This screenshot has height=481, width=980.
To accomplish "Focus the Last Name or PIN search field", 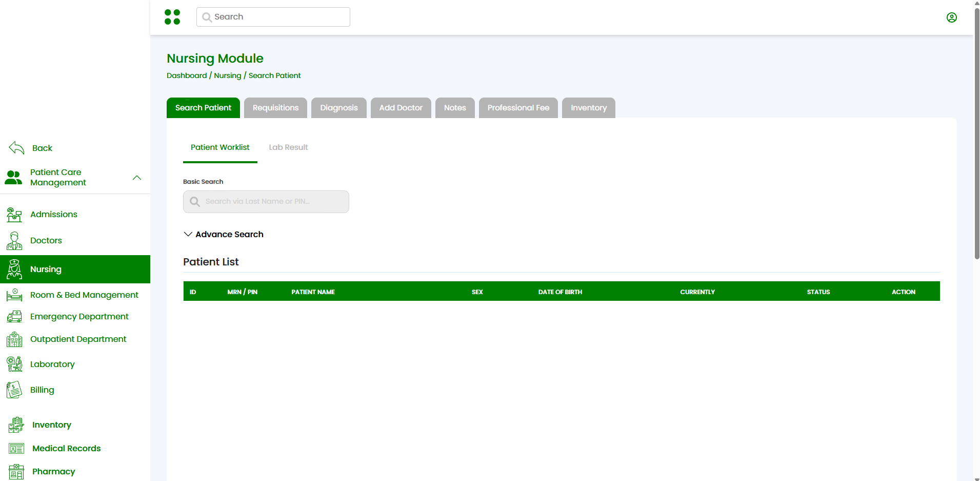I will click(x=266, y=202).
